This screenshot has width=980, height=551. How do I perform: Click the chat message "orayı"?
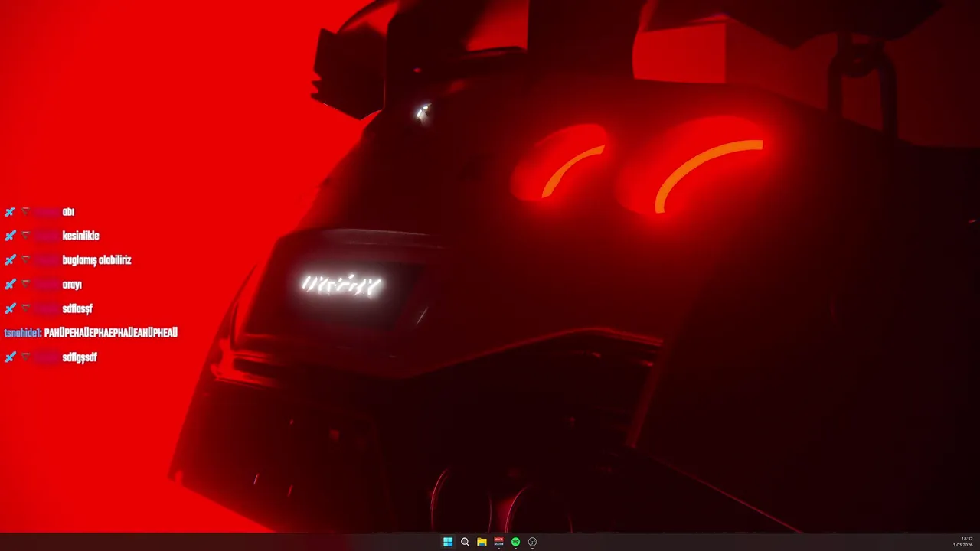[72, 285]
